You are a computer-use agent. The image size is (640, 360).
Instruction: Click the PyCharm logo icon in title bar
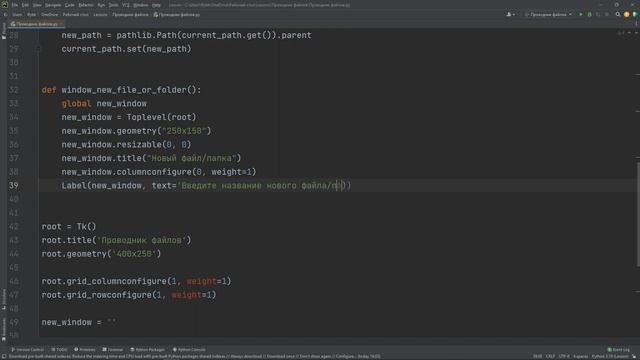(x=5, y=5)
